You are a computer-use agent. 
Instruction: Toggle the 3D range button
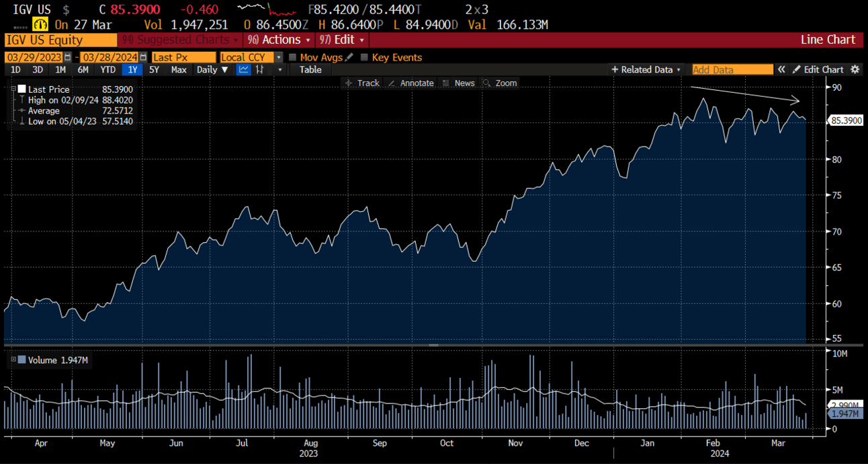coord(38,69)
